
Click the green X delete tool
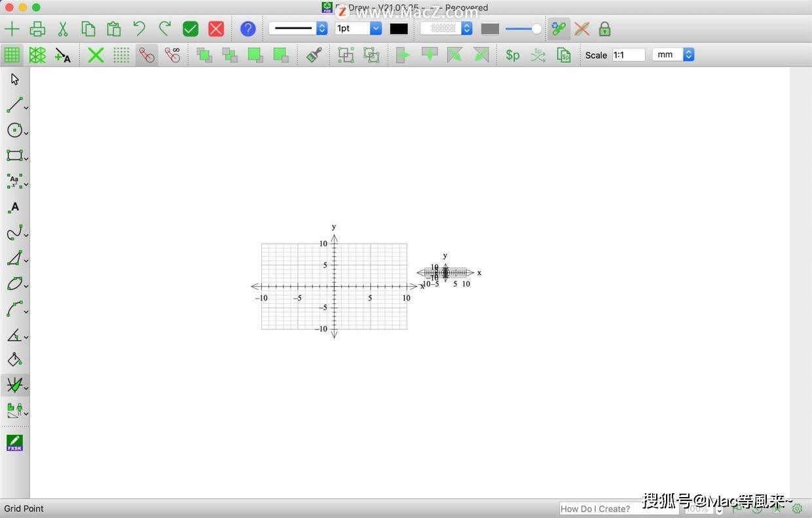pyautogui.click(x=95, y=54)
